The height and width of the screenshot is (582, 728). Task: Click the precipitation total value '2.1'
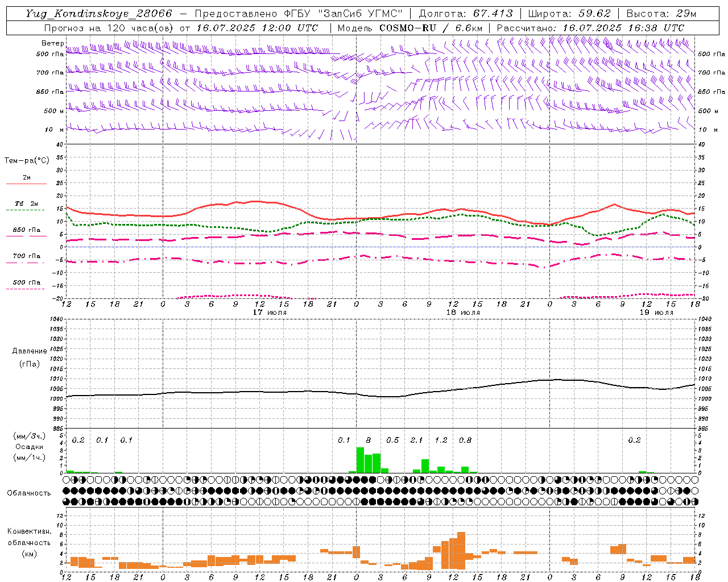417,440
